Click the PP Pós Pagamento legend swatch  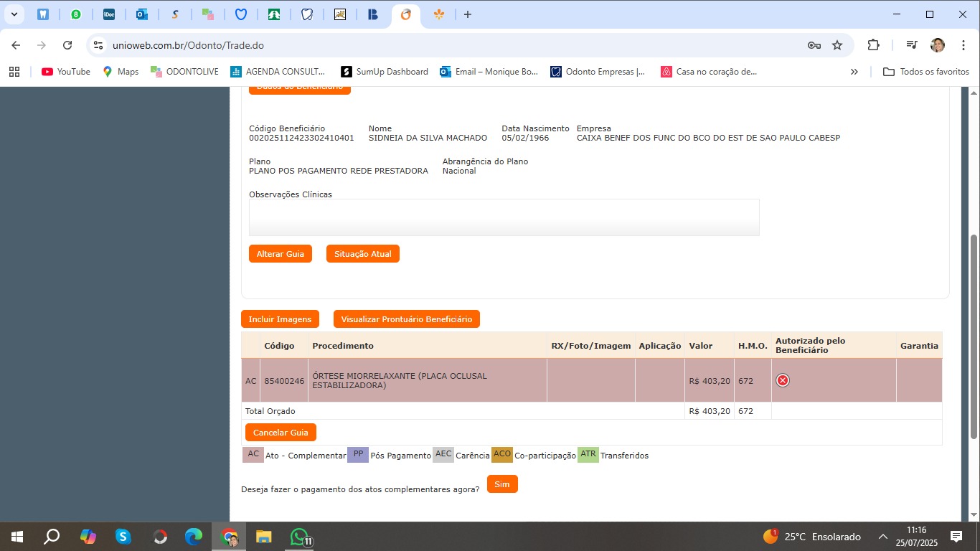(358, 455)
